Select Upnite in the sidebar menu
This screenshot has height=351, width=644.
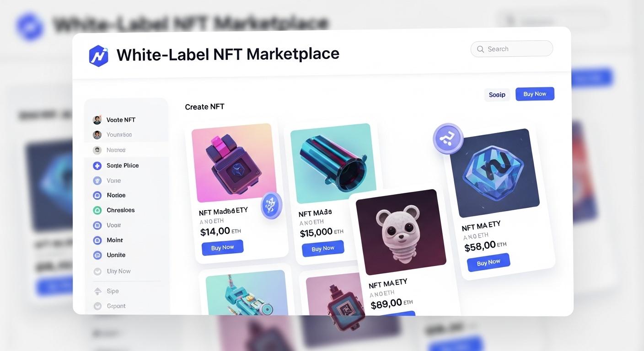tap(116, 255)
